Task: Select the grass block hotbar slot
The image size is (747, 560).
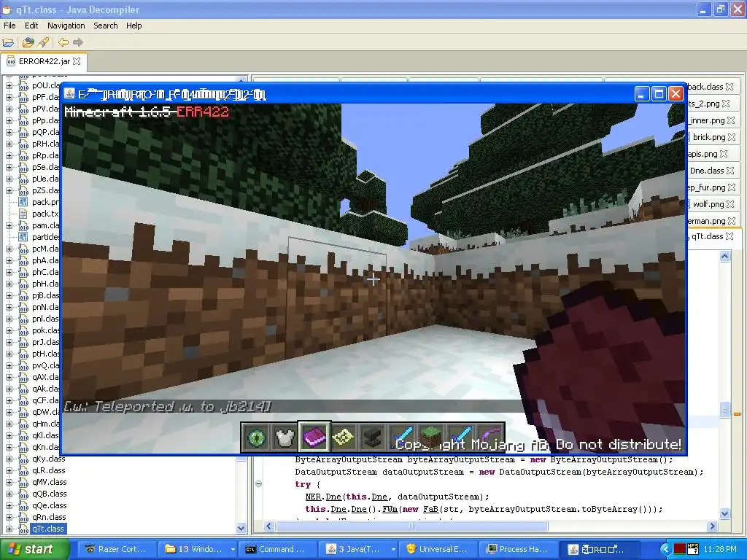Action: (430, 437)
